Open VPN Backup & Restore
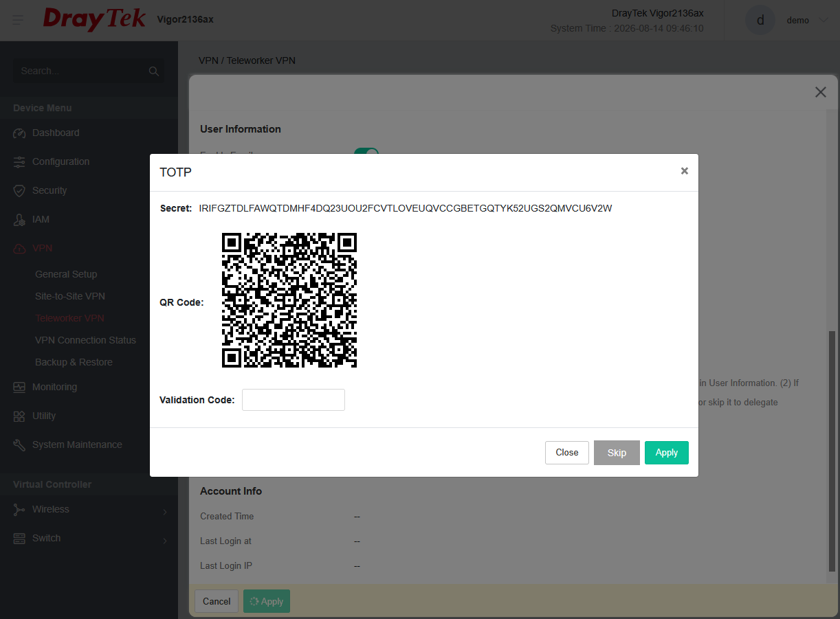This screenshot has width=840, height=619. pyautogui.click(x=74, y=362)
